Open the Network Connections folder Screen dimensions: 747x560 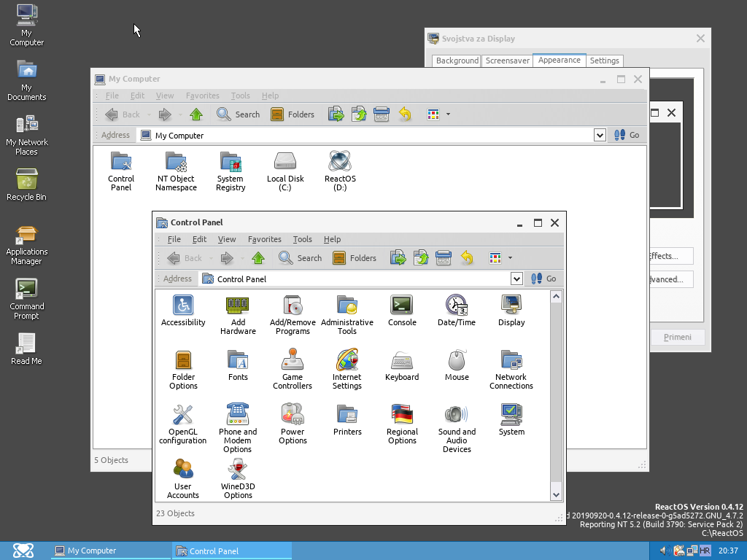[x=511, y=370]
